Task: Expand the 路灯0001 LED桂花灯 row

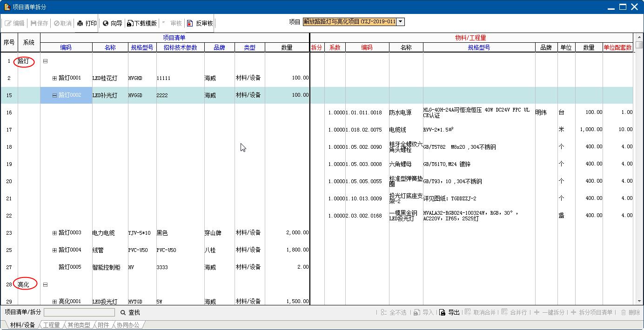Action: [x=54, y=78]
